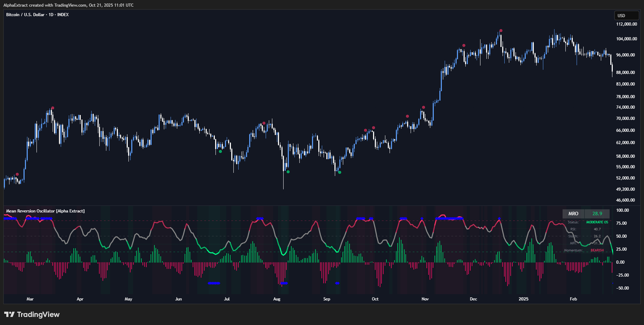Screen dimensions: 644x325
Task: Click the 25.00 oscillator scale label
Action: [622, 249]
